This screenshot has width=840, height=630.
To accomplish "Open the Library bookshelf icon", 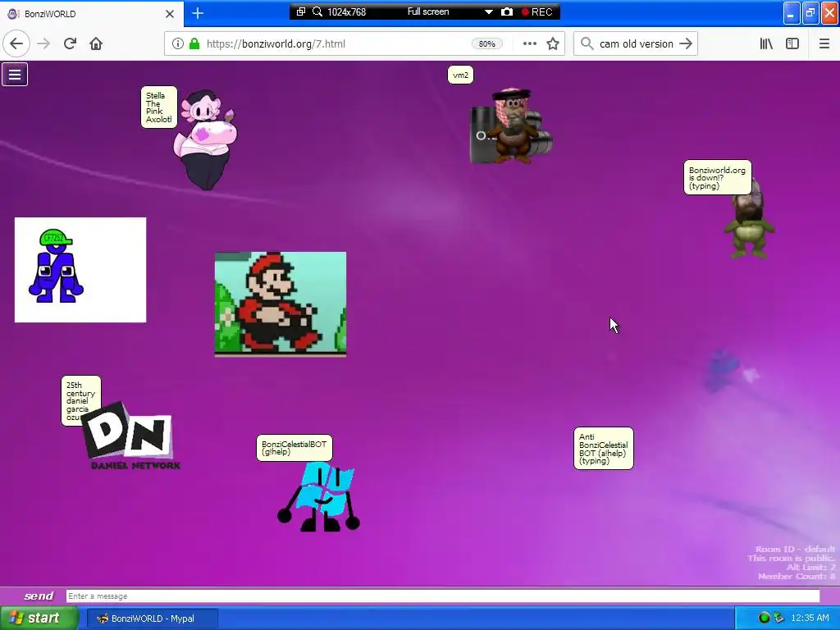I will 766,44.
